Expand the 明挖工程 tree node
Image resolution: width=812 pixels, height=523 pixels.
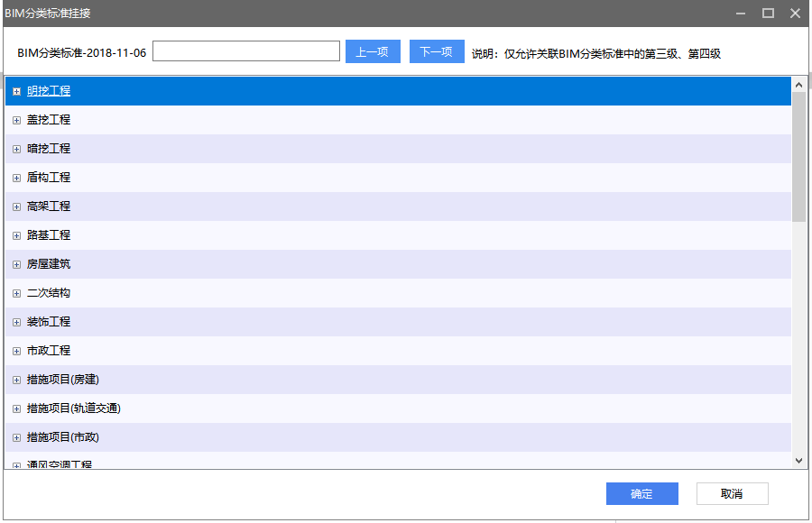click(x=16, y=91)
